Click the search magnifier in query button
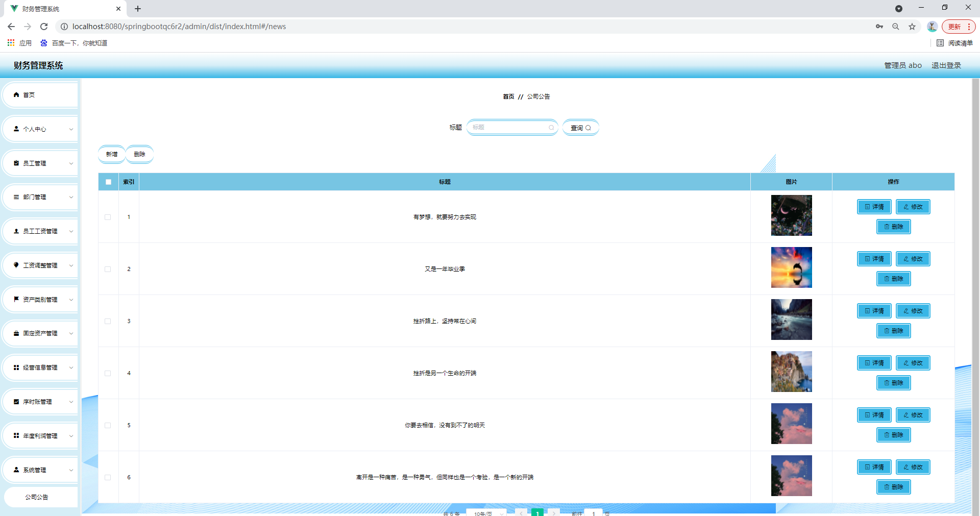Viewport: 980px width, 516px height. pyautogui.click(x=588, y=128)
